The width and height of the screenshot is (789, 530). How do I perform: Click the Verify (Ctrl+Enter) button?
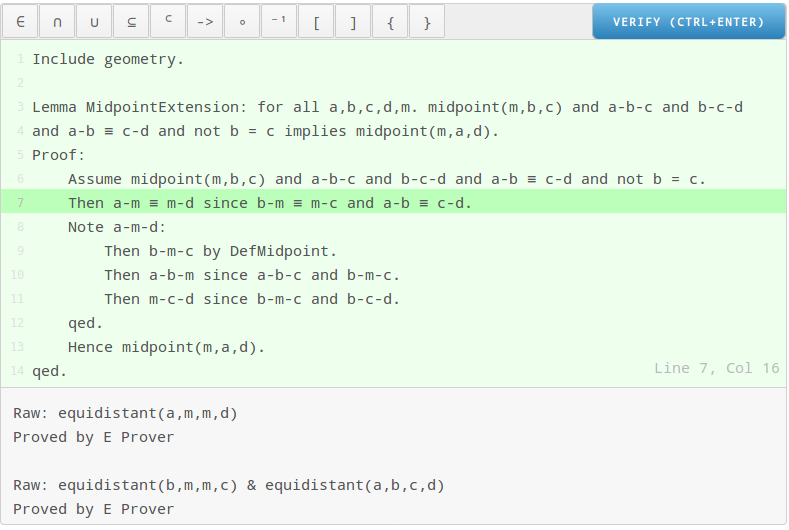tap(688, 22)
